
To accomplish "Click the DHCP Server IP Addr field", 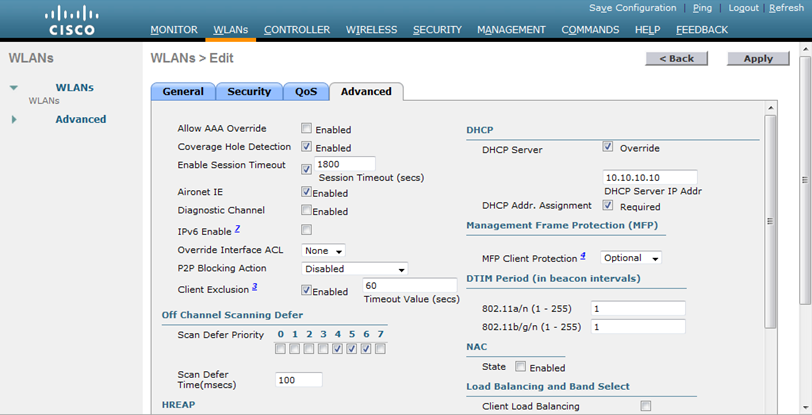I will coord(650,178).
